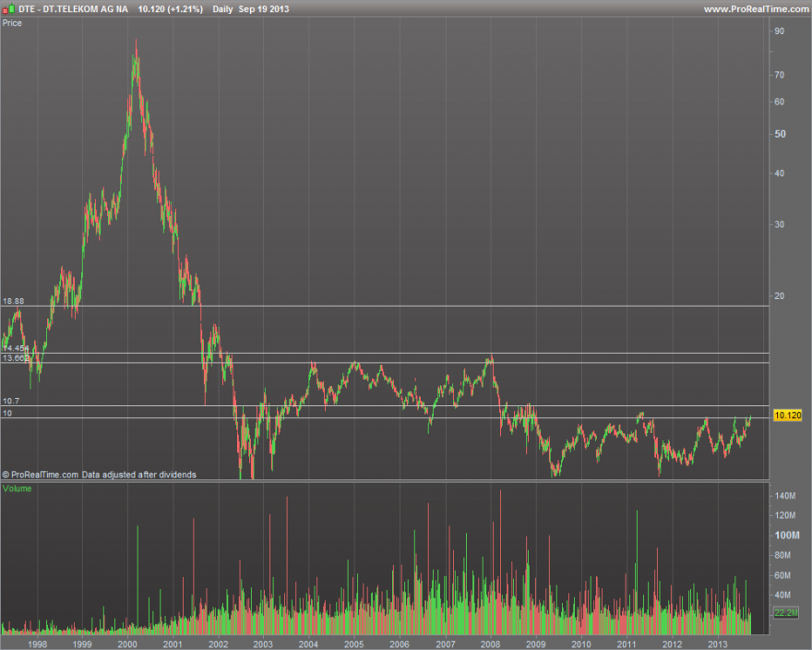Click the 2008 year marker on time axis
The width and height of the screenshot is (812, 650).
490,644
